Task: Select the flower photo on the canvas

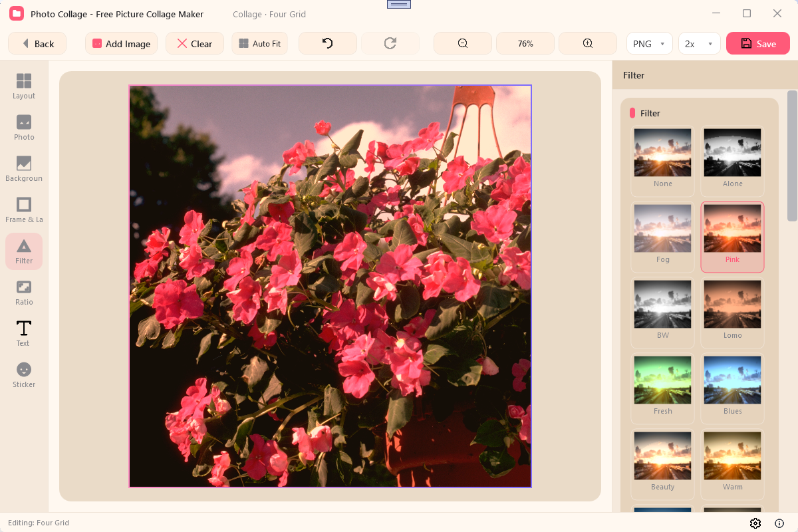Action: click(x=330, y=286)
